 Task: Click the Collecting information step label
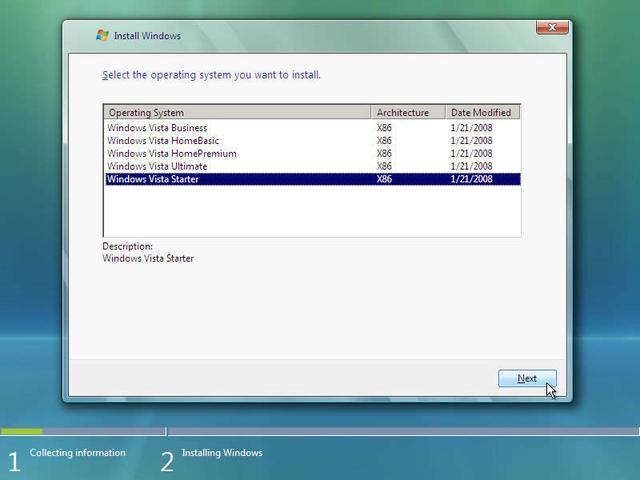tap(78, 453)
